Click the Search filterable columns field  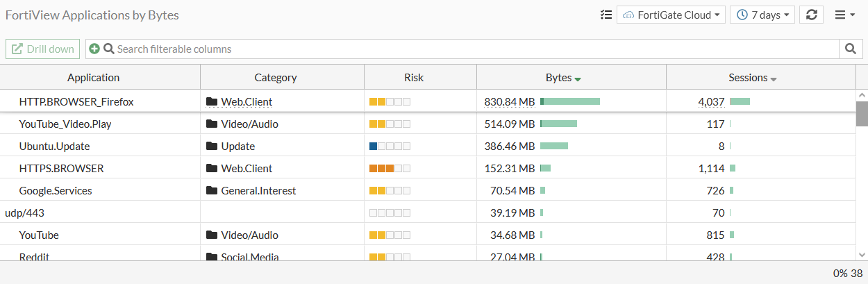click(472, 49)
